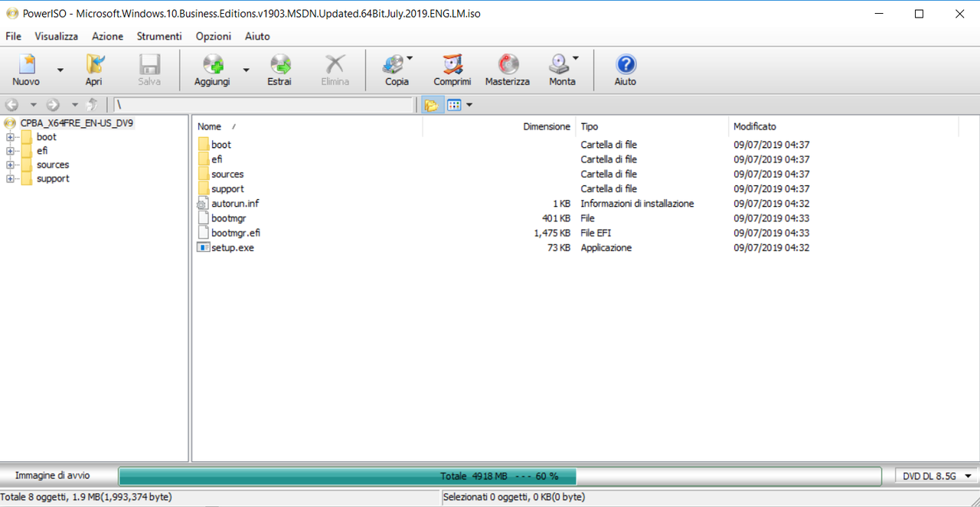Open the Strumenti menu

point(159,36)
